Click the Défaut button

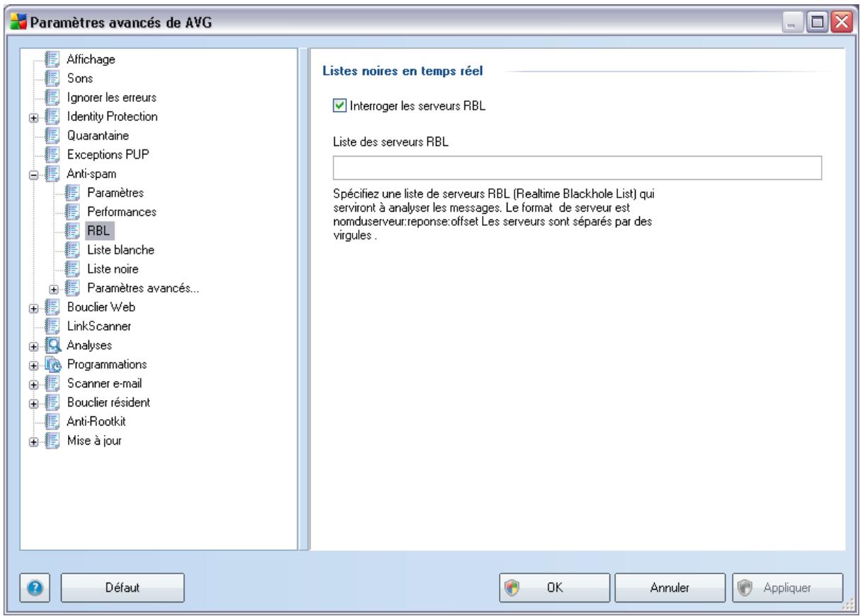click(122, 587)
